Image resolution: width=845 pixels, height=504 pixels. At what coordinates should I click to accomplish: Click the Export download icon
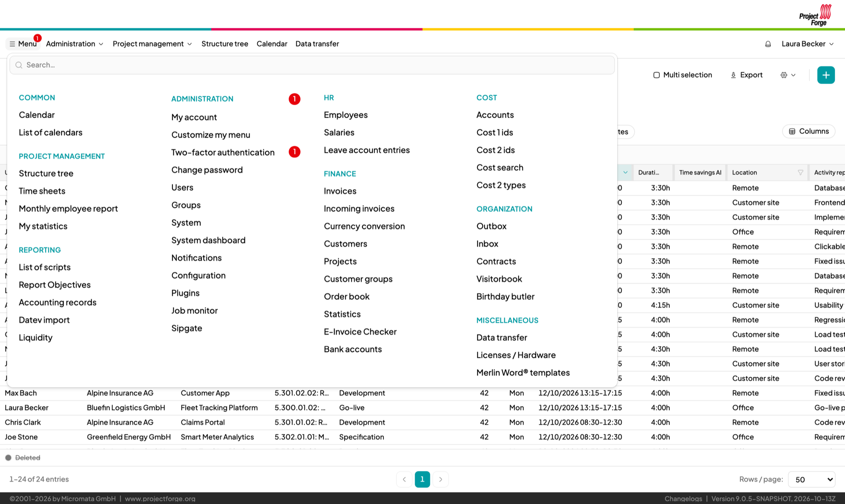[733, 75]
